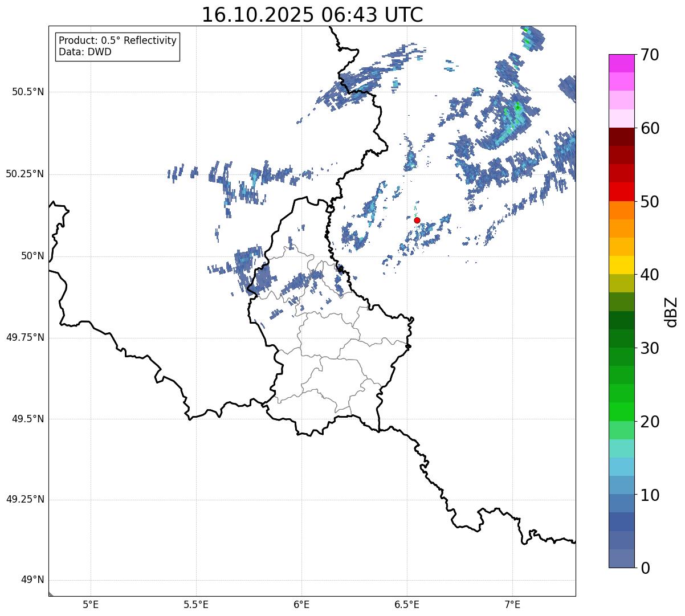The width and height of the screenshot is (685, 616).
Task: Click the latitude label 49.5°N
Action: [x=28, y=419]
